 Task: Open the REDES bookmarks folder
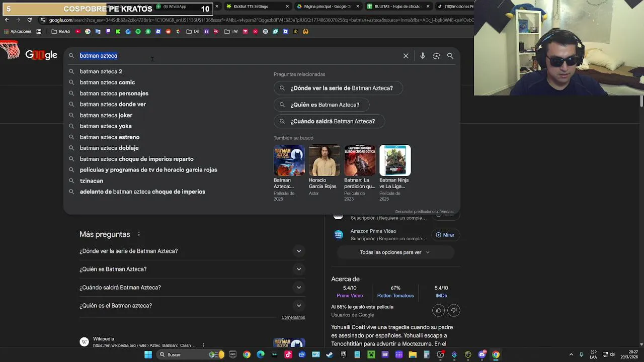61,31
